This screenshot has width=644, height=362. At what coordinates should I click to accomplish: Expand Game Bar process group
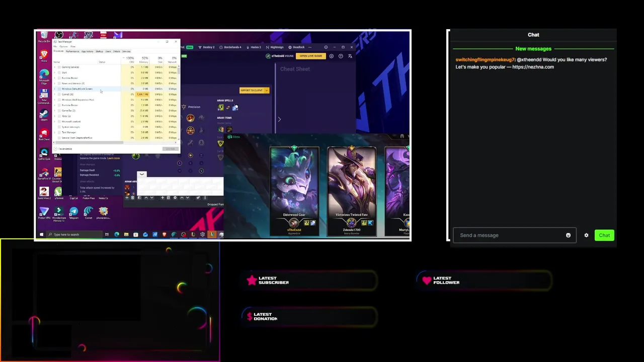pyautogui.click(x=54, y=111)
